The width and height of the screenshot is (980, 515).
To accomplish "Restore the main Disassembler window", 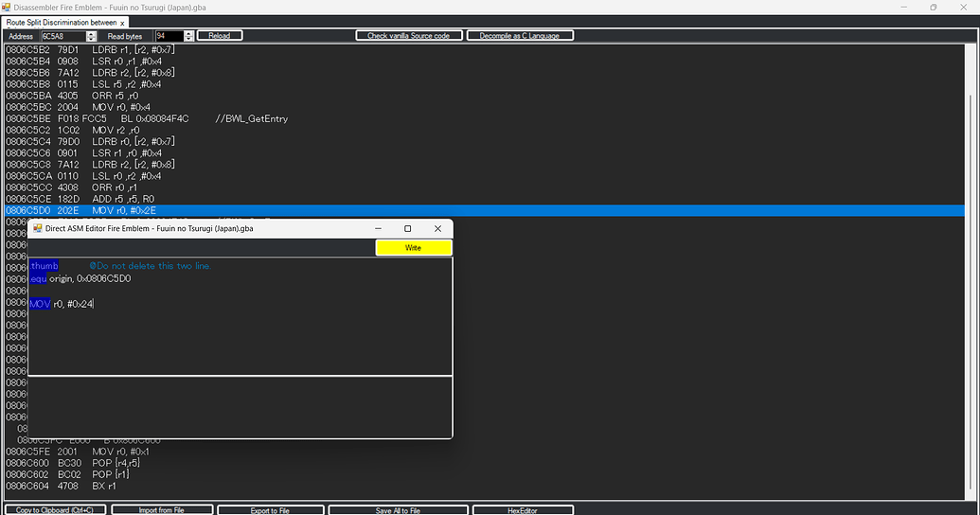I will click(933, 8).
